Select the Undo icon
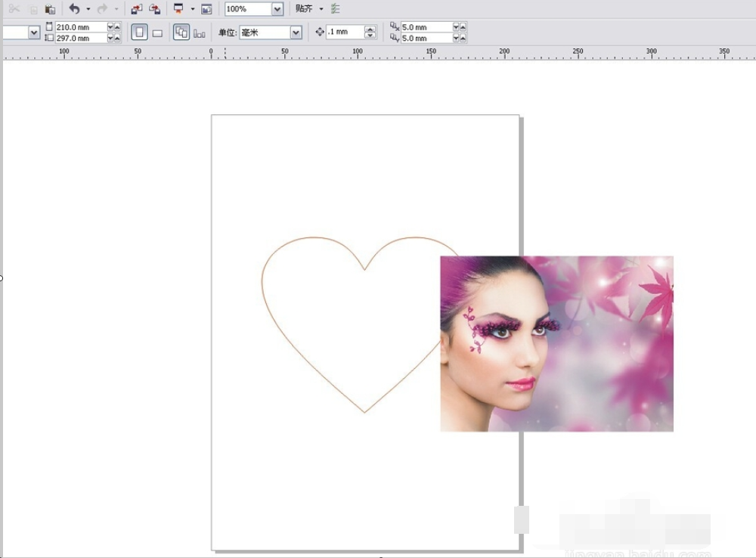The image size is (756, 558). click(x=73, y=8)
